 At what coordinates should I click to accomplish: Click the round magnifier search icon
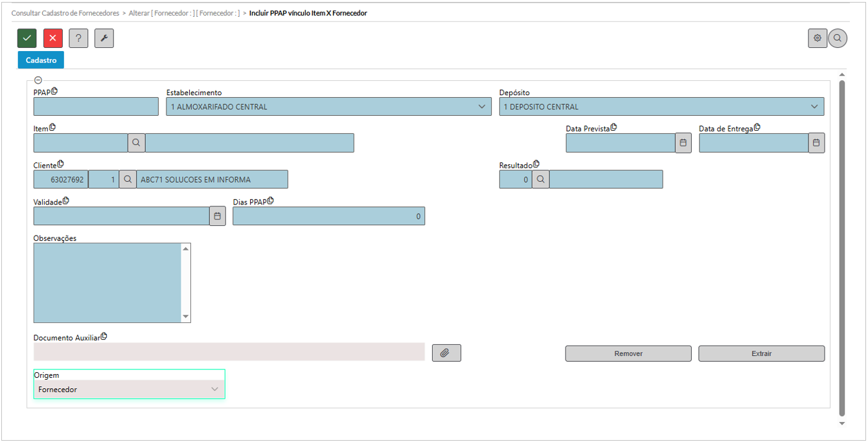tap(838, 38)
